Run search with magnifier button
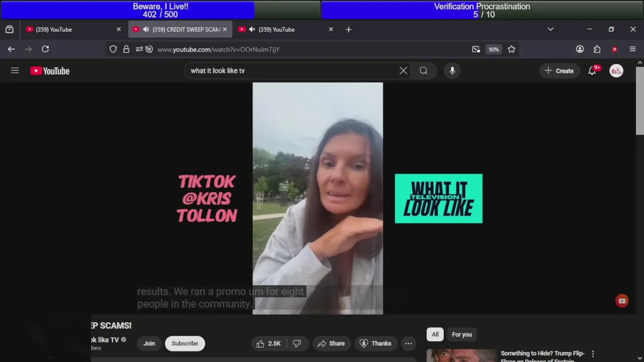 (424, 71)
